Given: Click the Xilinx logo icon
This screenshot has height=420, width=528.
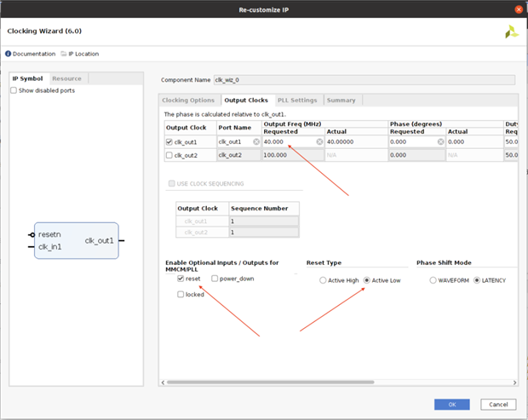Looking at the screenshot, I should 511,32.
